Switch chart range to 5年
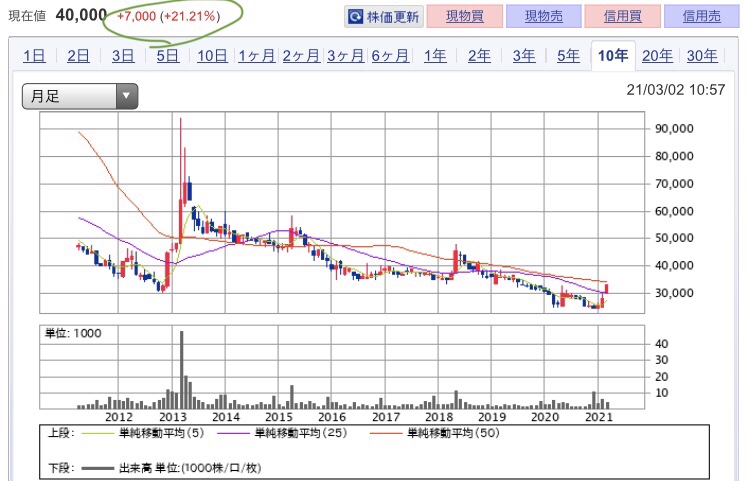This screenshot has width=749, height=481. [568, 56]
